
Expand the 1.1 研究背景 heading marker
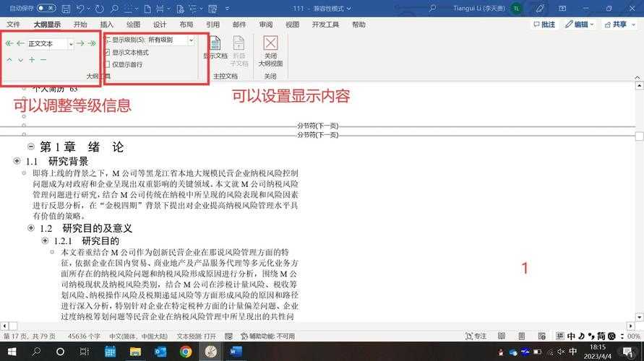tap(17, 161)
